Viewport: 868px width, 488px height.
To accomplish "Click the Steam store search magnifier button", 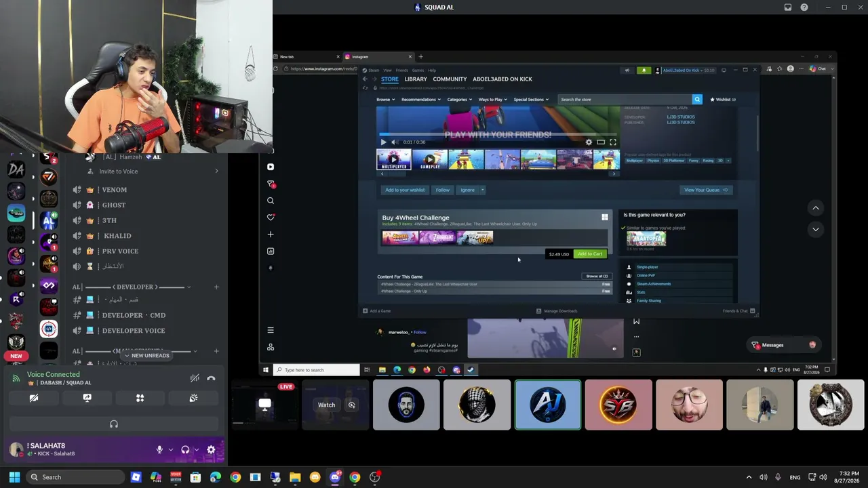I will point(696,100).
